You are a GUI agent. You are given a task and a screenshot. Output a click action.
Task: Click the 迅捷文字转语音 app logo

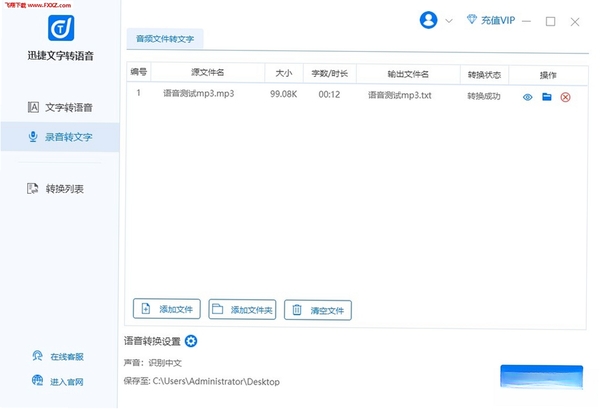[x=61, y=28]
